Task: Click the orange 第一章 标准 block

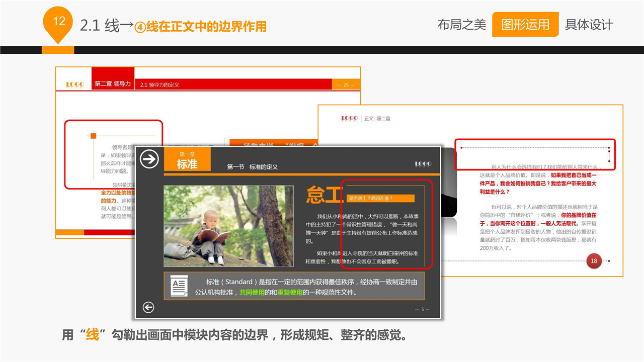Action: click(187, 160)
